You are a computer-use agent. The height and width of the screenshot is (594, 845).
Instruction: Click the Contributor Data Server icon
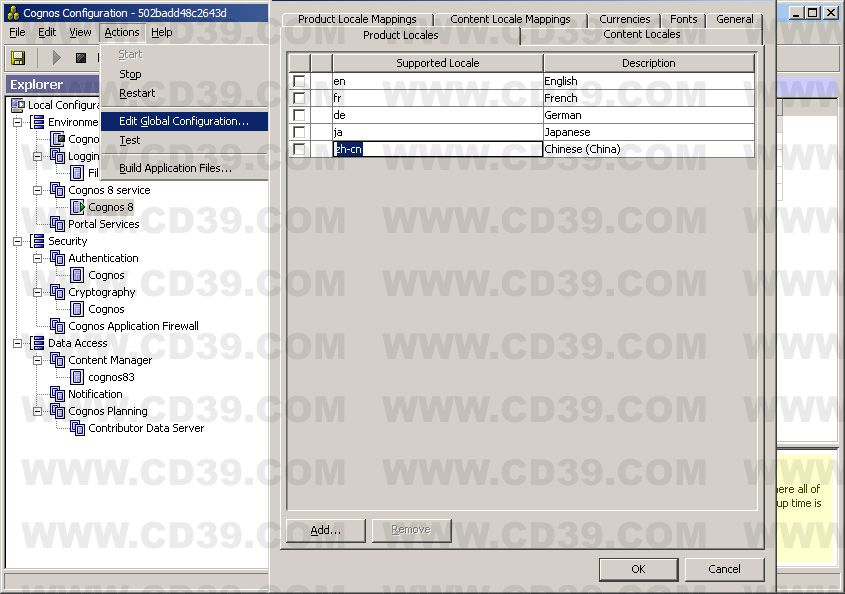click(78, 428)
